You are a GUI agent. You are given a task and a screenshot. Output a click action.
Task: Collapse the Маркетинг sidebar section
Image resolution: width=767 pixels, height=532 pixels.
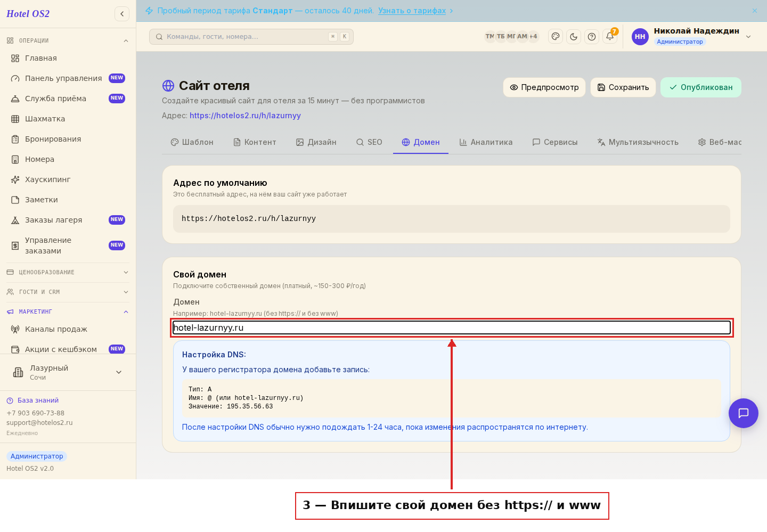[68, 312]
